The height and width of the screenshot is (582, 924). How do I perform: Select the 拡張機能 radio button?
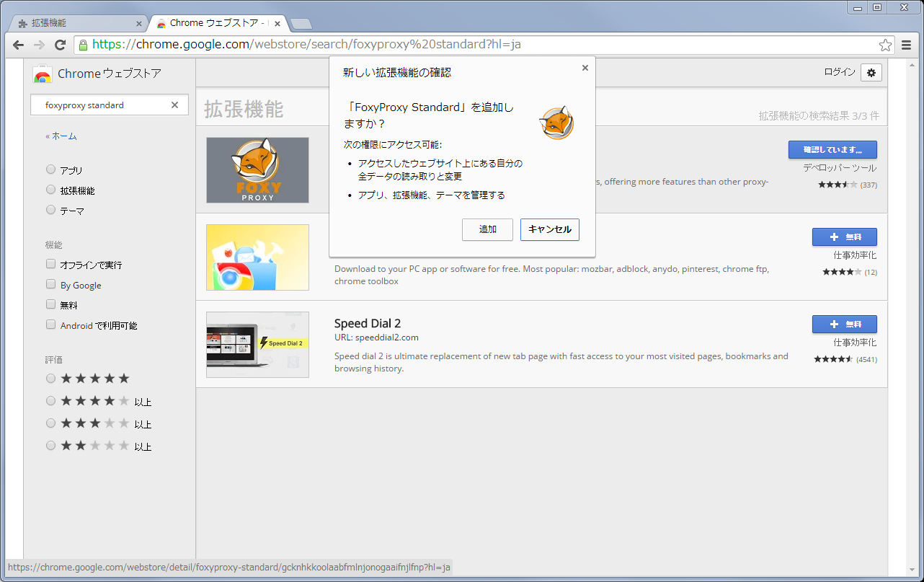tap(50, 190)
